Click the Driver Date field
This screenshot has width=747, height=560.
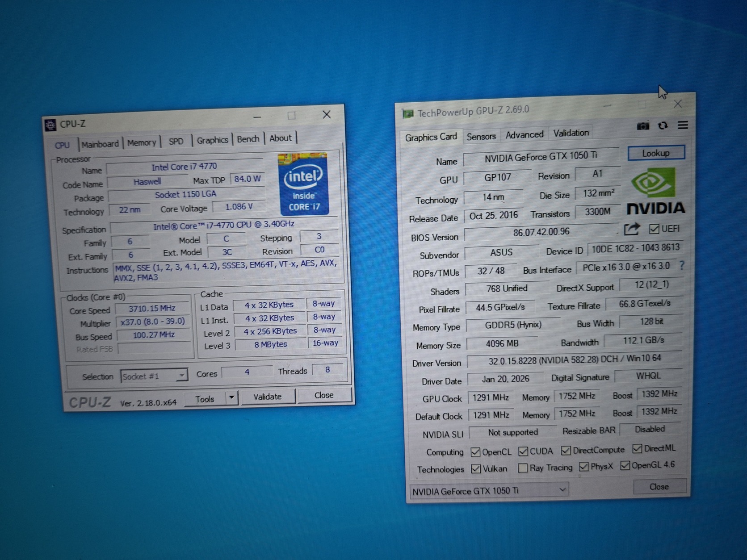pyautogui.click(x=505, y=379)
